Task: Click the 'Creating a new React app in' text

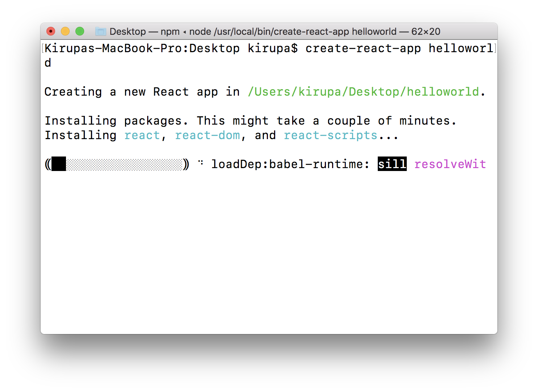Action: tap(142, 92)
